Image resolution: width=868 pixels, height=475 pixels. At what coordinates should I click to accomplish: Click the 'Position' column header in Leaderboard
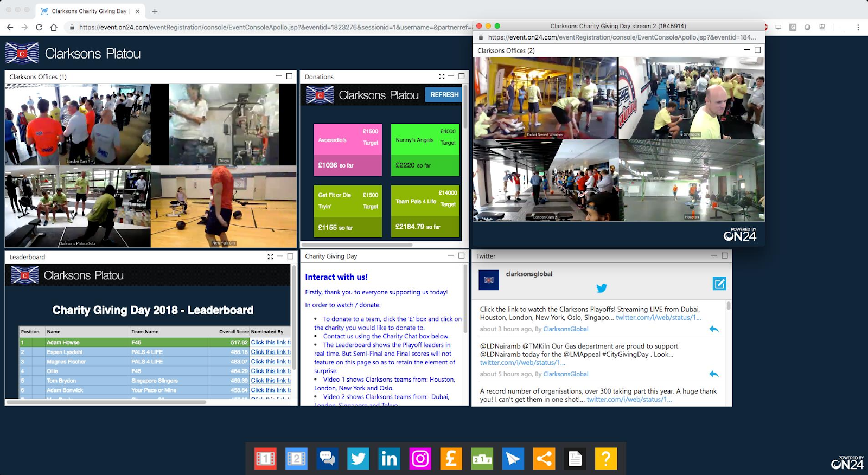coord(30,332)
